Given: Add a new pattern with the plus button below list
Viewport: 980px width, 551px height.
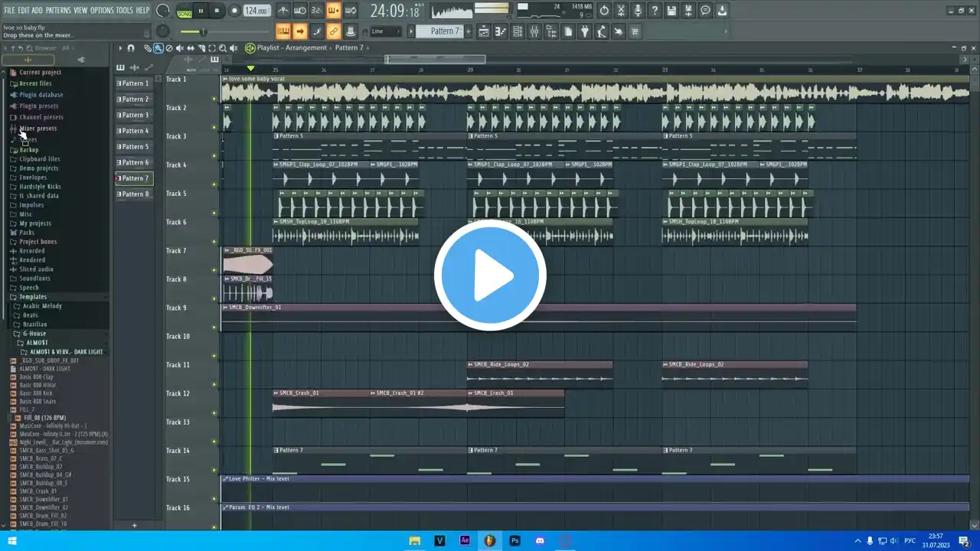Looking at the screenshot, I should coord(134,526).
